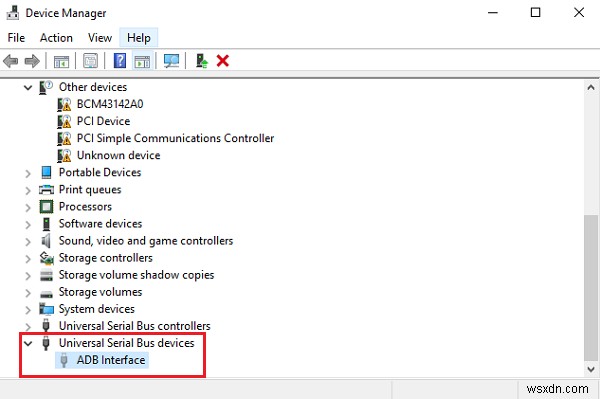This screenshot has height=399, width=600.
Task: Select Storage volume shadow copies label
Action: coord(136,275)
